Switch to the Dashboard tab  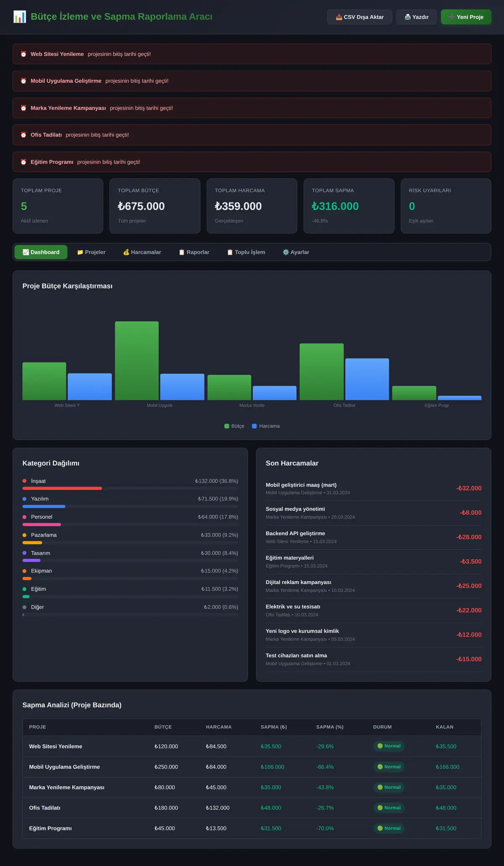[x=41, y=252]
